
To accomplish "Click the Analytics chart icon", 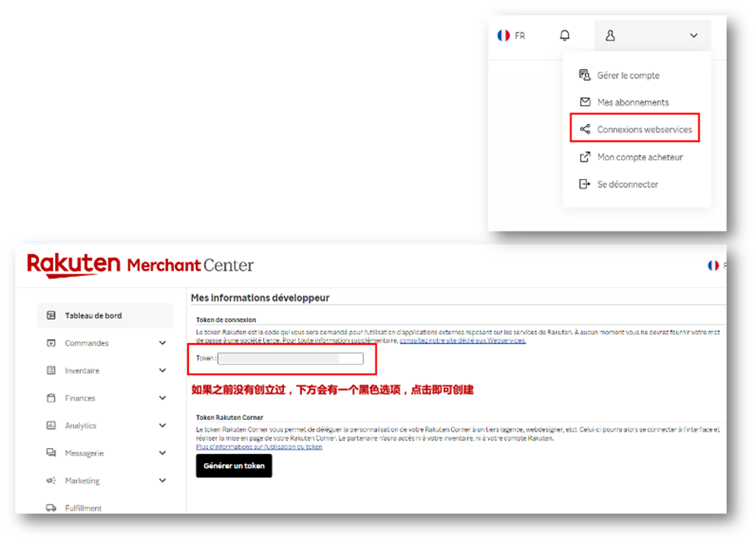I will click(51, 426).
